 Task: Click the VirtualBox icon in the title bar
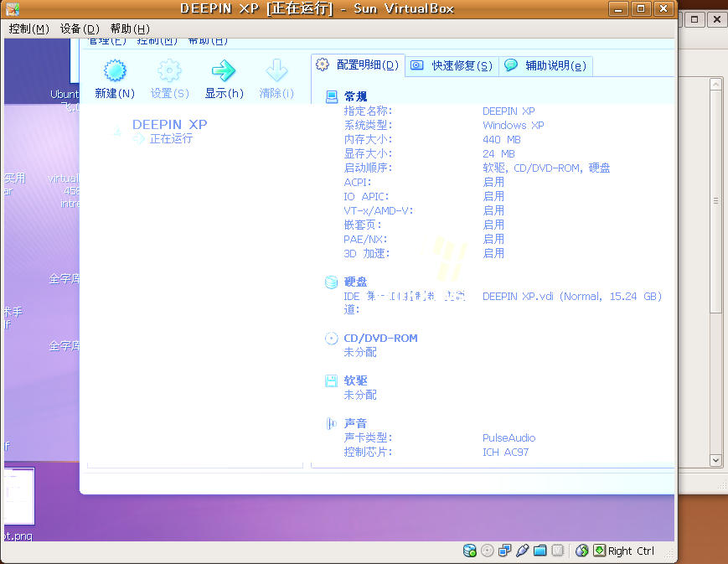click(13, 9)
